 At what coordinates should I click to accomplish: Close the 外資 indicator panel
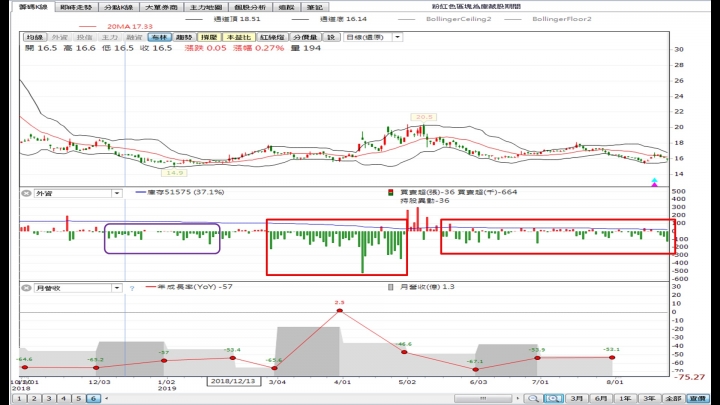point(26,193)
